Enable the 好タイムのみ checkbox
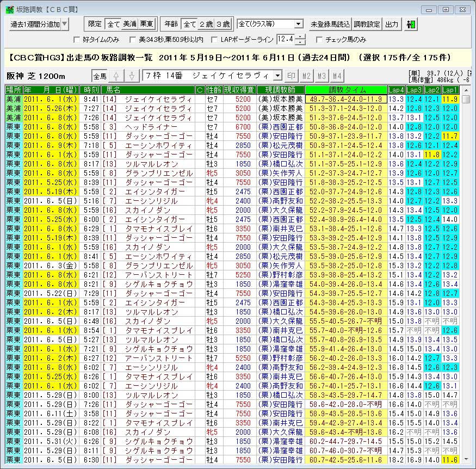476x469 pixels. pyautogui.click(x=77, y=40)
